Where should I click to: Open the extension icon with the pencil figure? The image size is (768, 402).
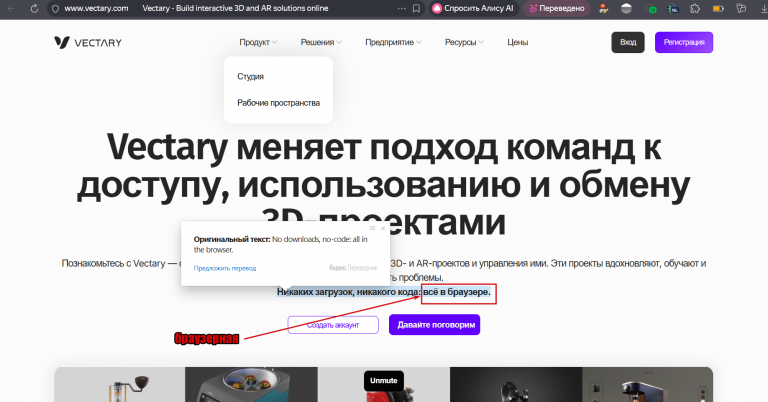[x=603, y=8]
